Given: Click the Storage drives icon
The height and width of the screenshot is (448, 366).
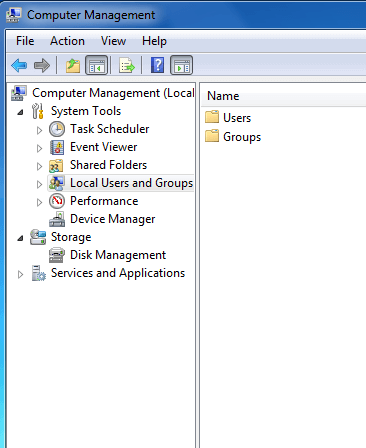Looking at the screenshot, I should tap(38, 237).
